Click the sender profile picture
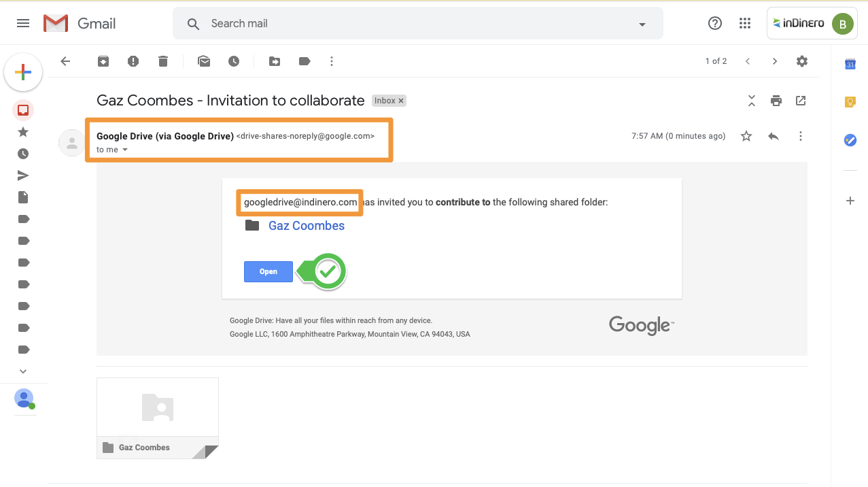Image resolution: width=868 pixels, height=487 pixels. [72, 143]
